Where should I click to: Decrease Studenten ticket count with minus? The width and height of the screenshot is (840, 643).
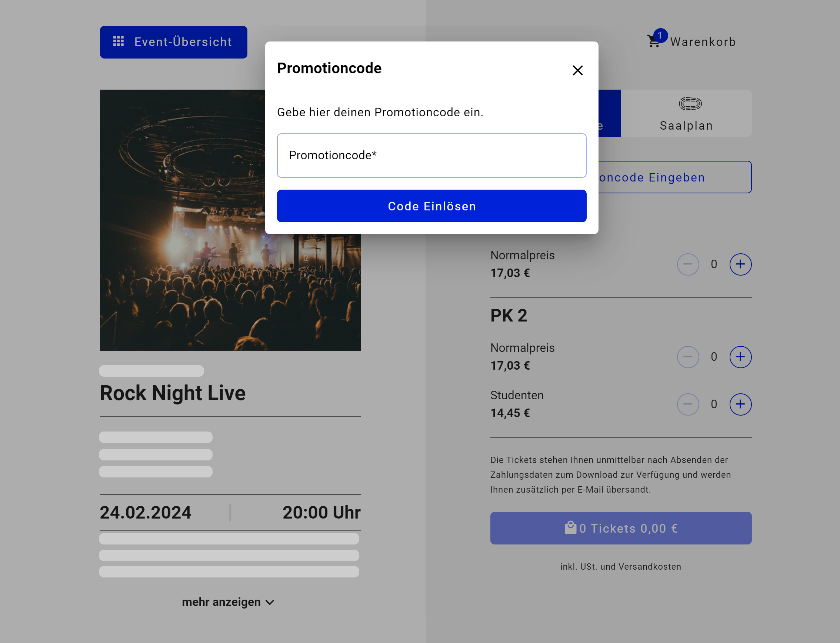pyautogui.click(x=688, y=404)
